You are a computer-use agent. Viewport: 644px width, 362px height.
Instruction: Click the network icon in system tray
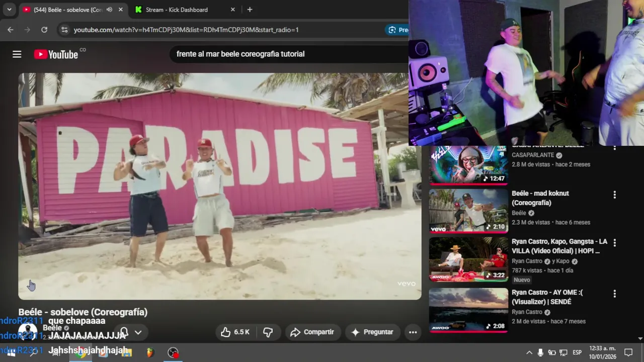point(563,352)
